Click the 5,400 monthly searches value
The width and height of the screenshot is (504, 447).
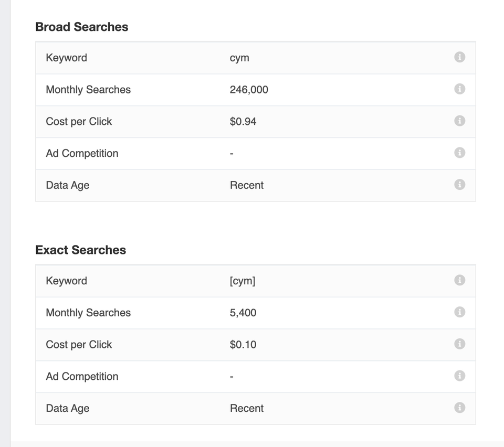pyautogui.click(x=243, y=313)
